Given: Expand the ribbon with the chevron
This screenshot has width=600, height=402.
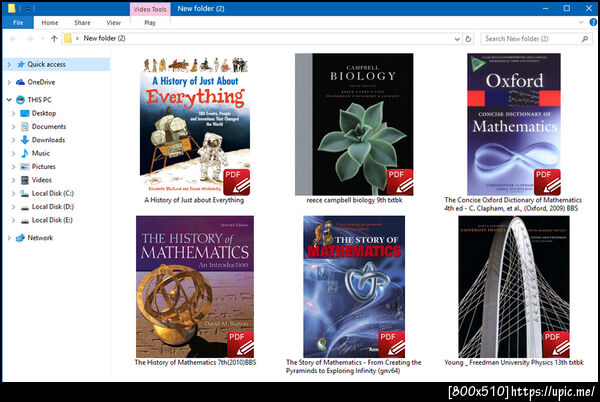Looking at the screenshot, I should pyautogui.click(x=581, y=23).
